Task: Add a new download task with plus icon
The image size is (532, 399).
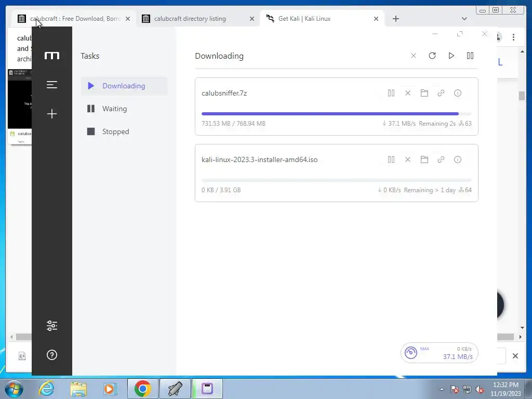Action: (52, 114)
